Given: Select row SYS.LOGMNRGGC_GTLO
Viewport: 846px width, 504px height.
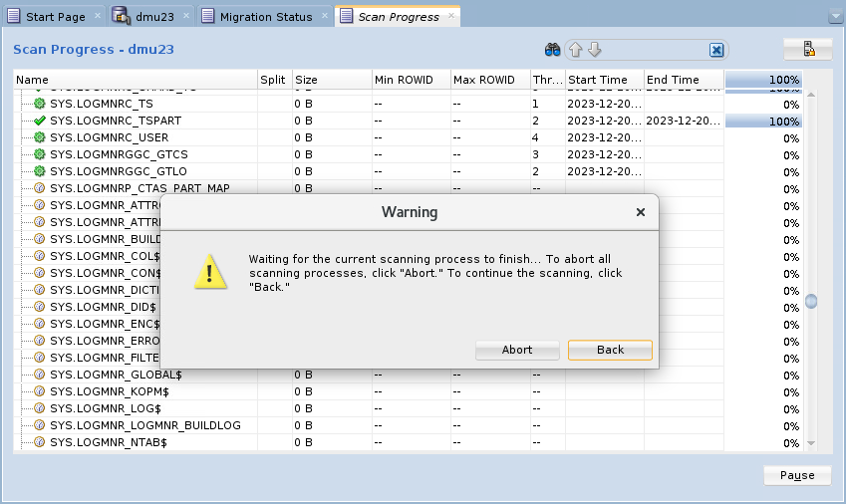Looking at the screenshot, I should point(408,171).
